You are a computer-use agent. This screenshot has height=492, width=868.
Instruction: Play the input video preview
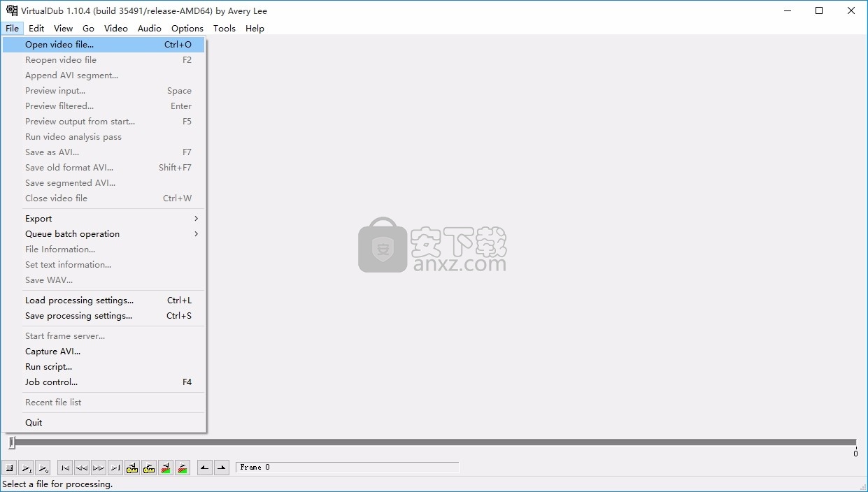26,468
